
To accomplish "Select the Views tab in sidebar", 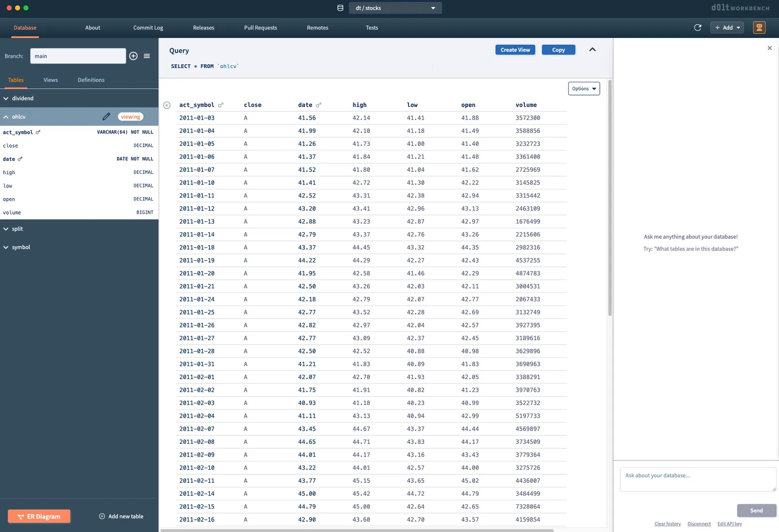I will 51,80.
